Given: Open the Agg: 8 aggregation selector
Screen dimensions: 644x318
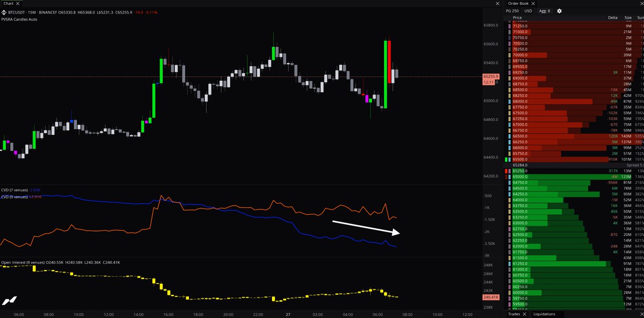Looking at the screenshot, I should (544, 11).
